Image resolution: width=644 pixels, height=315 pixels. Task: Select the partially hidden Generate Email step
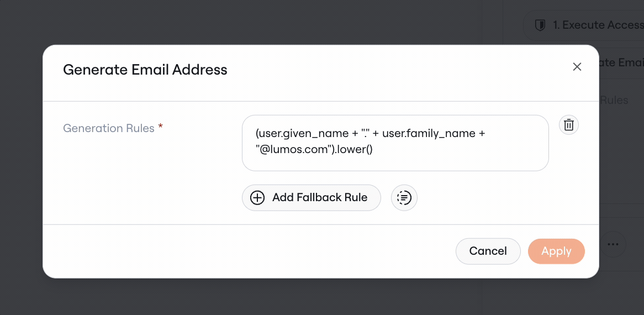[x=621, y=62]
